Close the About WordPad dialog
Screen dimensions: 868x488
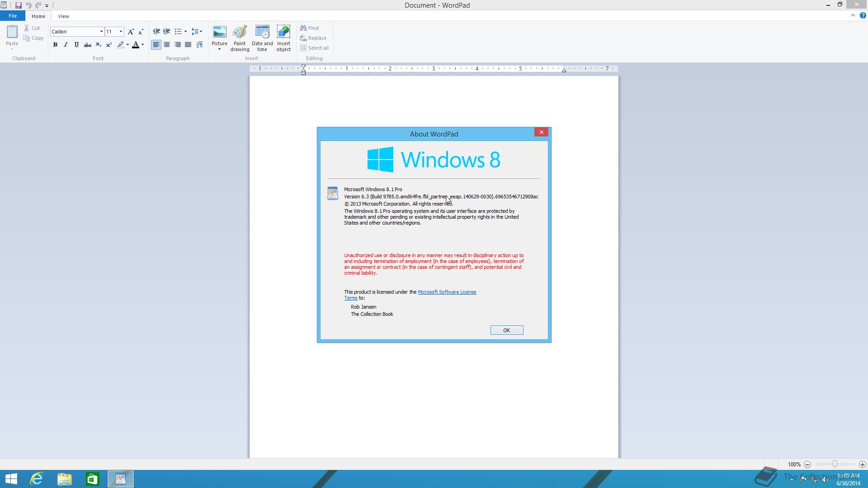click(x=541, y=132)
